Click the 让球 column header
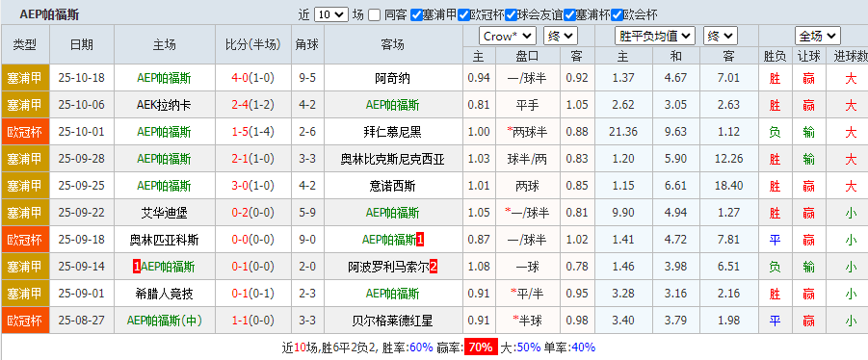The width and height of the screenshot is (868, 360). [809, 56]
